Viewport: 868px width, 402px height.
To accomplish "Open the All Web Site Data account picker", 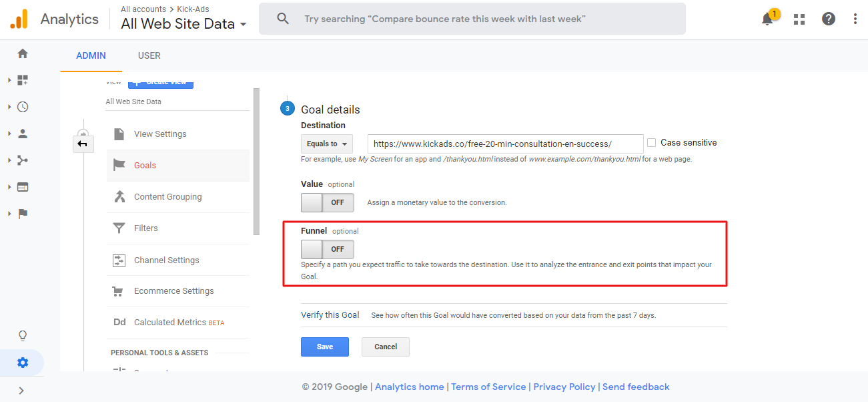I will (x=183, y=24).
